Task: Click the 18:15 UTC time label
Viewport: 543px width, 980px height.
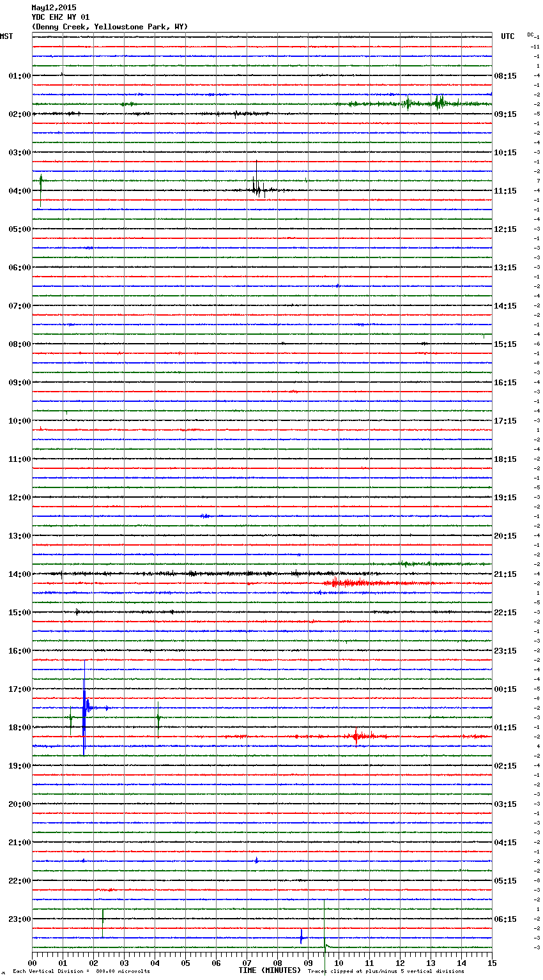Action: tap(505, 459)
